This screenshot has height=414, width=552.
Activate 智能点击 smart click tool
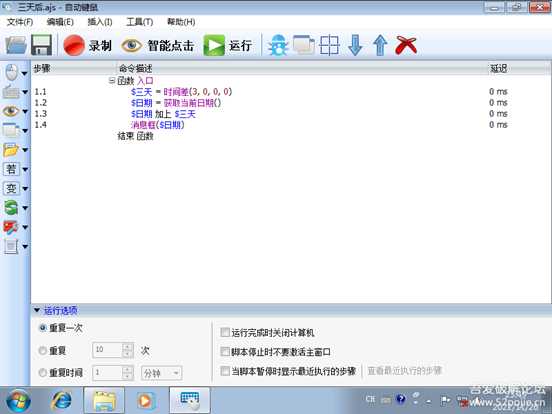coord(158,45)
